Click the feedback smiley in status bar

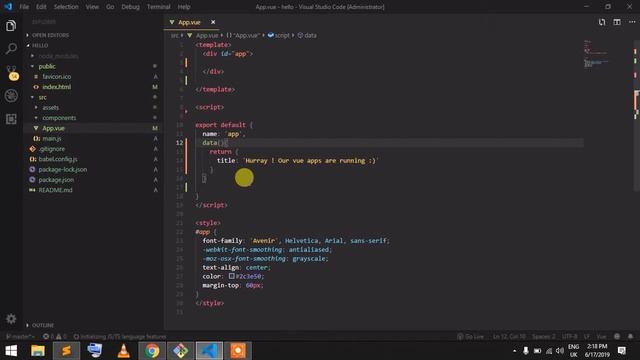(617, 337)
